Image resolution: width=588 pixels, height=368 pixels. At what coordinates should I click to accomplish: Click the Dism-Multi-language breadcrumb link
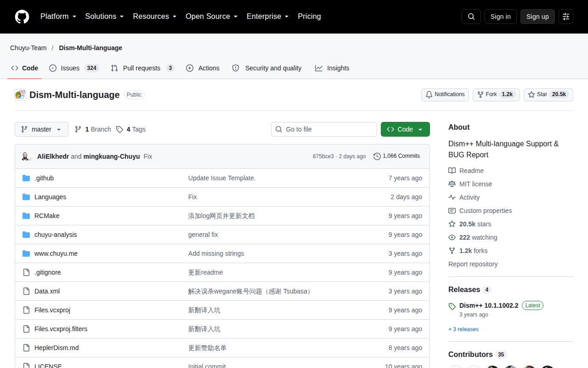[90, 48]
